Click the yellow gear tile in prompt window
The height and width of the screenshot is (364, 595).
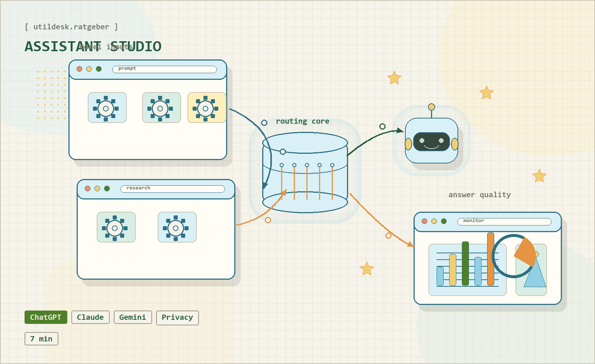point(207,108)
